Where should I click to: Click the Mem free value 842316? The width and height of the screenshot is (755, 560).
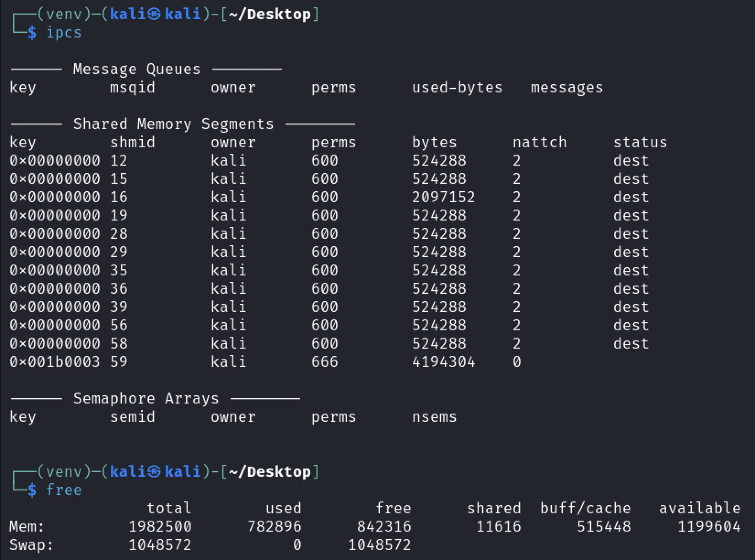(x=384, y=527)
